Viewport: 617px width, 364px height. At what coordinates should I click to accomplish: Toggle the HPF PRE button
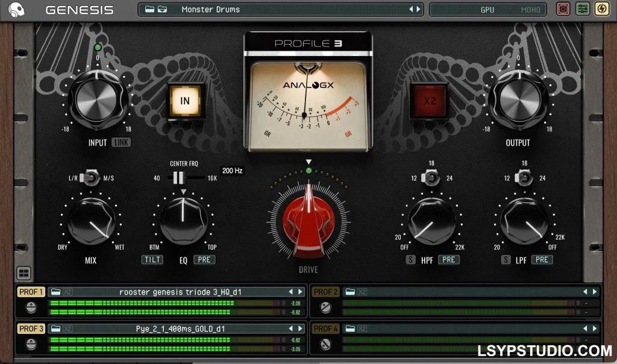click(448, 260)
